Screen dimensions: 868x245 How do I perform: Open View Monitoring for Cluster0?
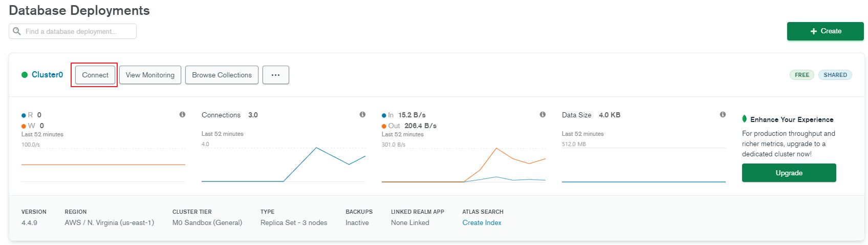(150, 75)
